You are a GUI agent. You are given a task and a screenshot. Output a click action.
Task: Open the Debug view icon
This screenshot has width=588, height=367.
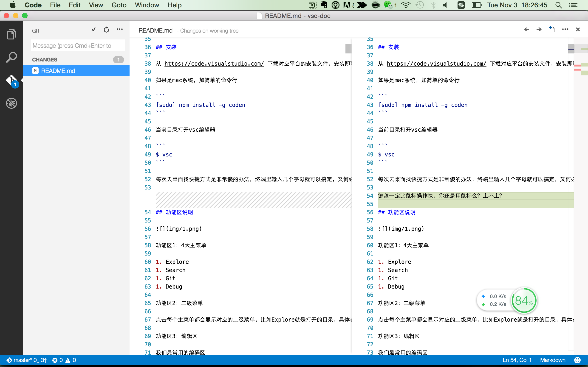(x=11, y=103)
